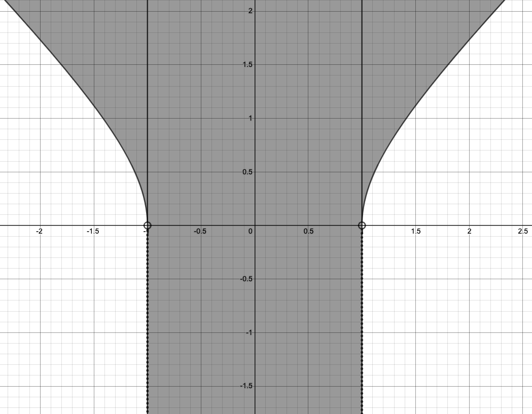
Task: Click the solid vertical line above x = 1
Action: coord(362,101)
